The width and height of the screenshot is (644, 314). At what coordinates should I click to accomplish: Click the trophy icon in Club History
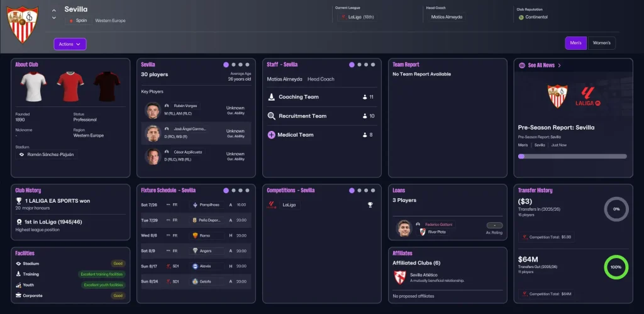18,201
